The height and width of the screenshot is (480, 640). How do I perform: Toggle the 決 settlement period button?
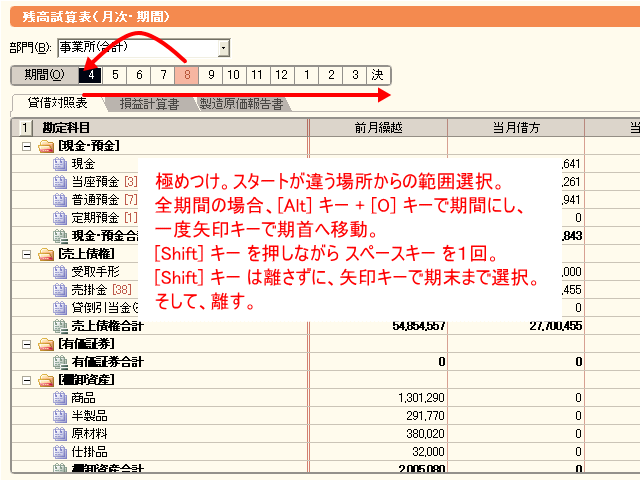coord(378,74)
